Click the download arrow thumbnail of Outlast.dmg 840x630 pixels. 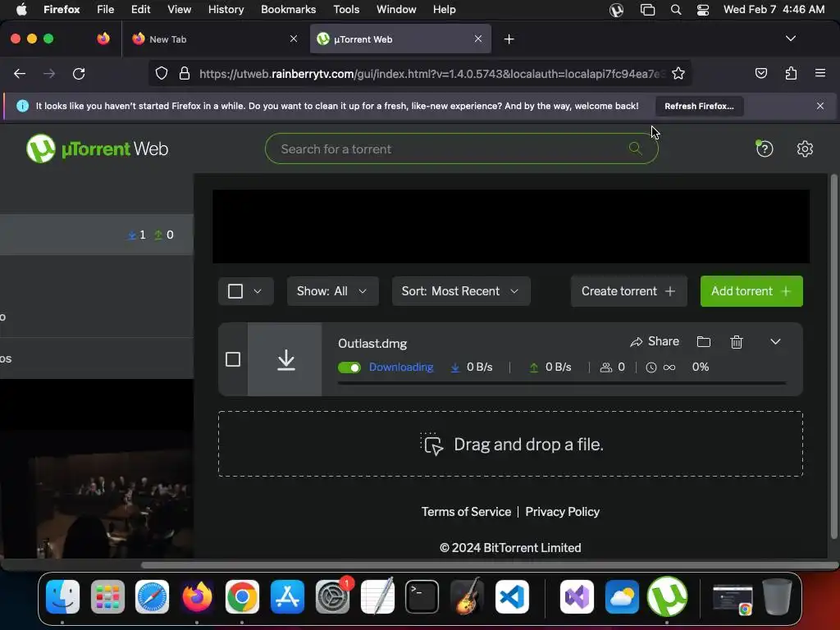285,359
